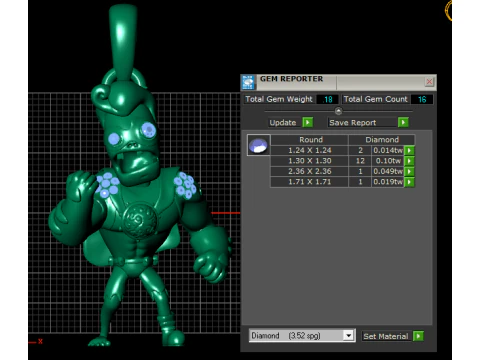The image size is (480, 360).
Task: Click the green arrow beside Set Material
Action: pyautogui.click(x=418, y=336)
